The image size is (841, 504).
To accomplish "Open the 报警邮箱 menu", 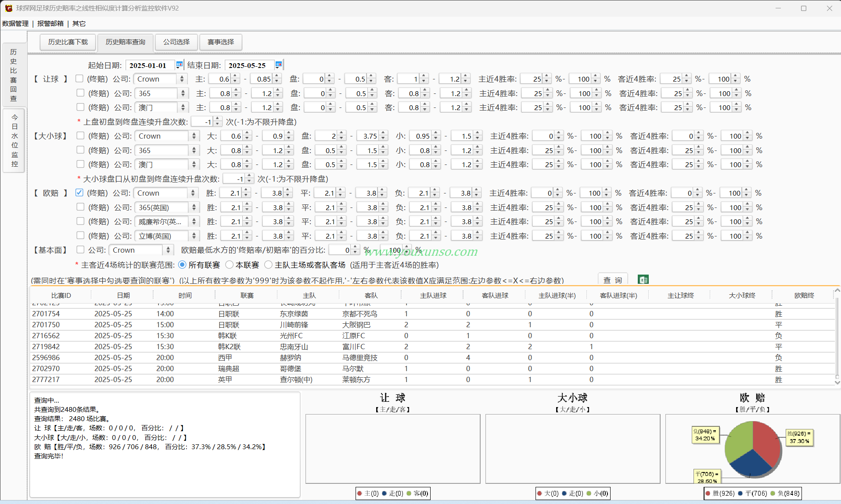I will [50, 23].
